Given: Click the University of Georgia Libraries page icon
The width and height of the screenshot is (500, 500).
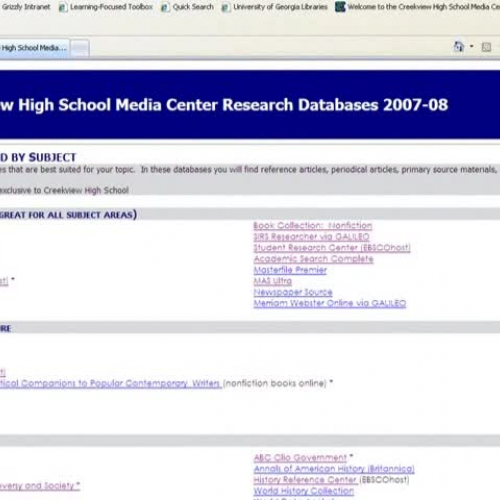Looking at the screenshot, I should [226, 7].
